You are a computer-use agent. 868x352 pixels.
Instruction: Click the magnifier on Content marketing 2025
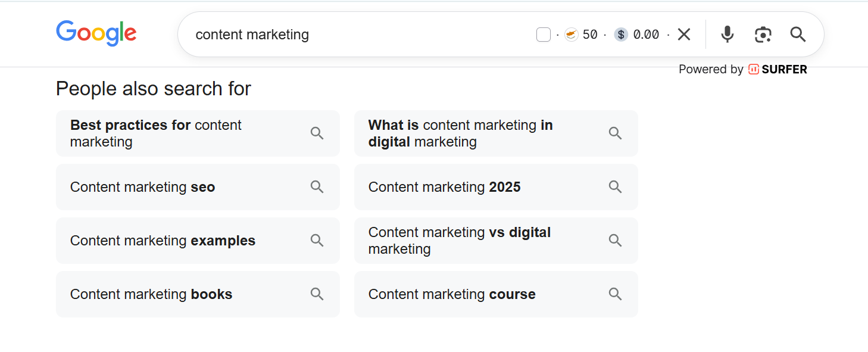(x=615, y=186)
